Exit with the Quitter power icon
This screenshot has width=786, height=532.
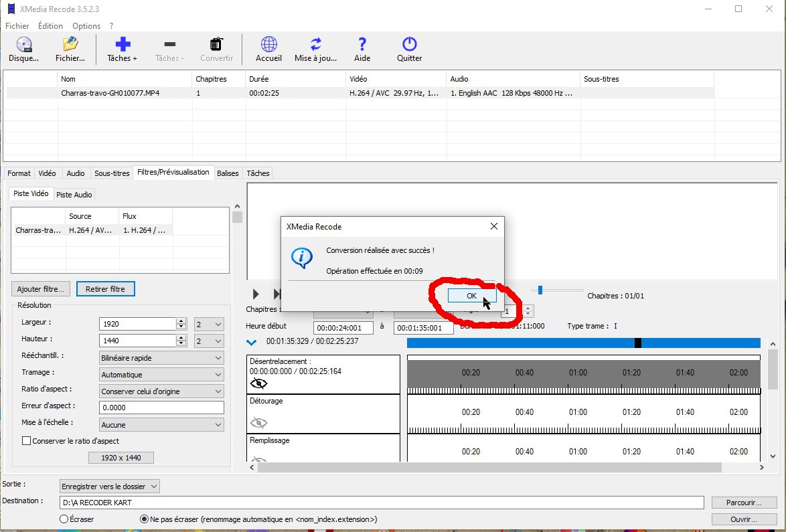[410, 49]
